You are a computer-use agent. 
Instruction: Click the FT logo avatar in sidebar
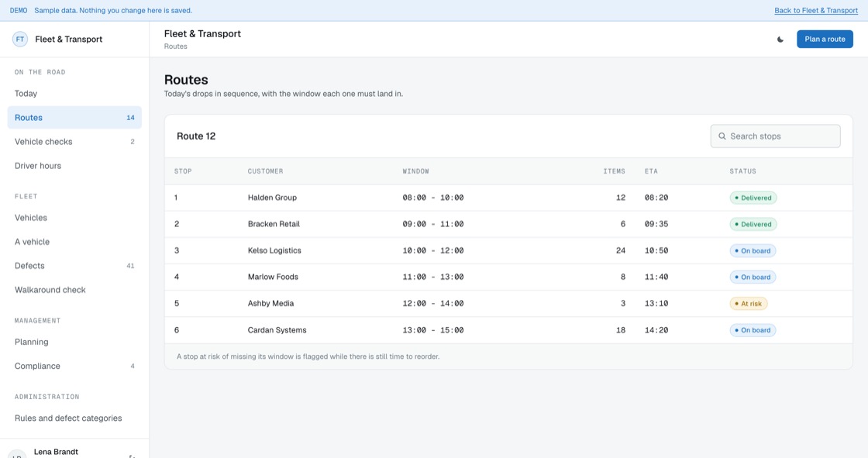(x=20, y=40)
